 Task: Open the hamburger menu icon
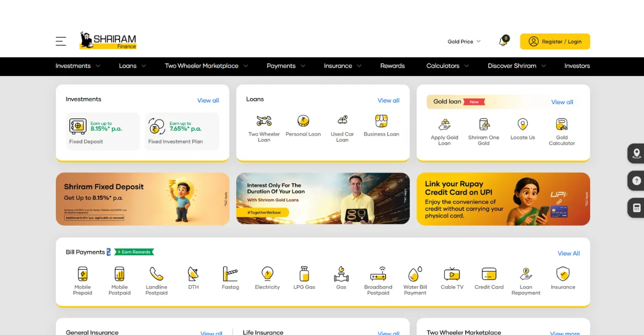61,41
